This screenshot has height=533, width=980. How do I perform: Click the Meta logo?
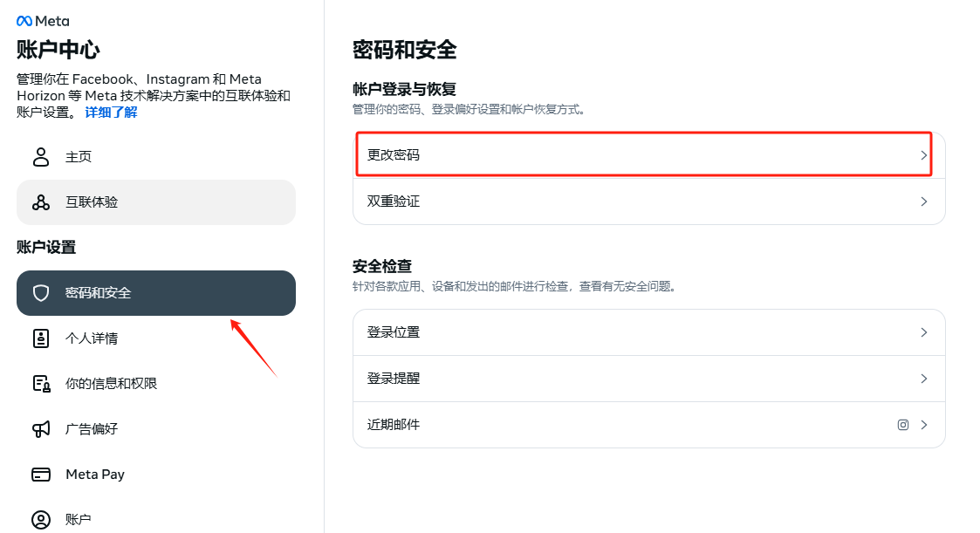click(43, 21)
